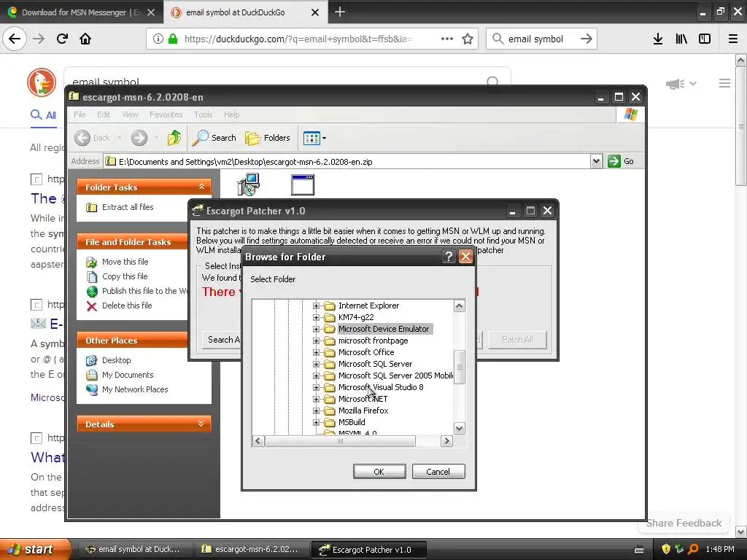
Task: Select the KM74-g22 folder
Action: [356, 317]
